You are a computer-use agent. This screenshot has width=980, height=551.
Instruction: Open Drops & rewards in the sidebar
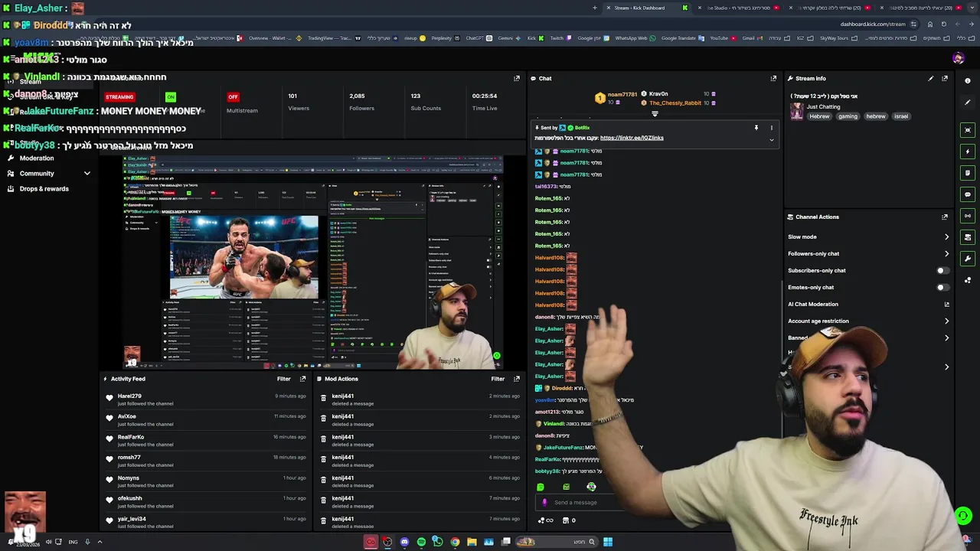point(44,189)
